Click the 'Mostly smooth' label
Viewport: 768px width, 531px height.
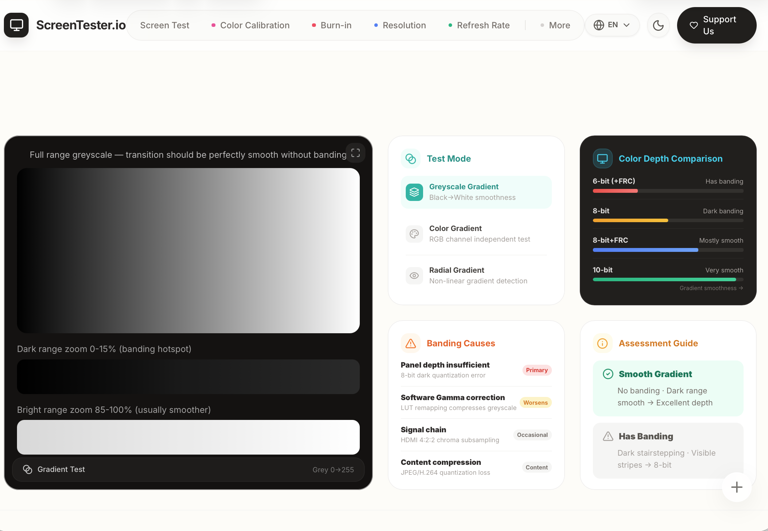(x=721, y=241)
